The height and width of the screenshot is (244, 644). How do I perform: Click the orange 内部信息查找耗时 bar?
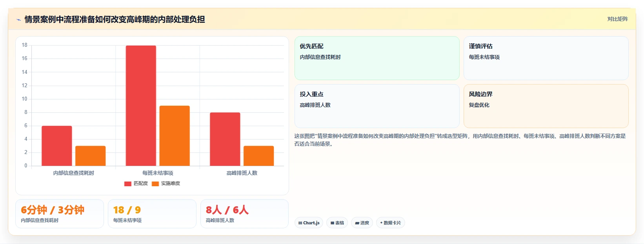[91, 156]
